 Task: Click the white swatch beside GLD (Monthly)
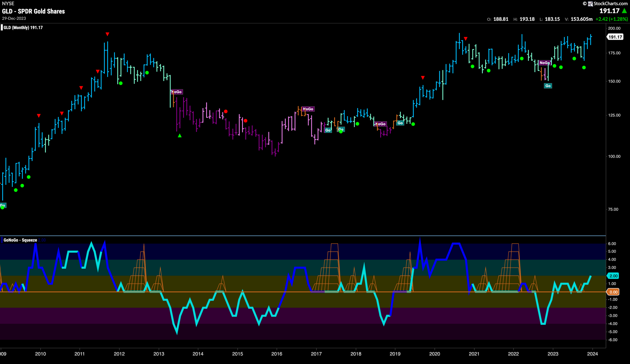point(2,28)
